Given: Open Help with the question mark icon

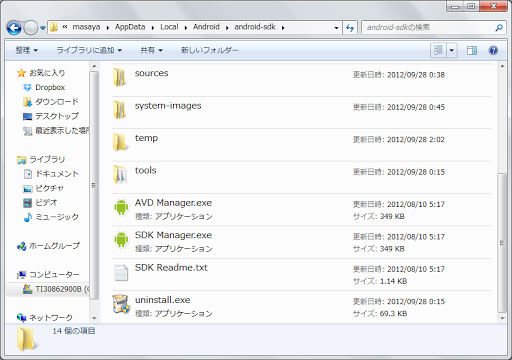Looking at the screenshot, I should coord(493,51).
